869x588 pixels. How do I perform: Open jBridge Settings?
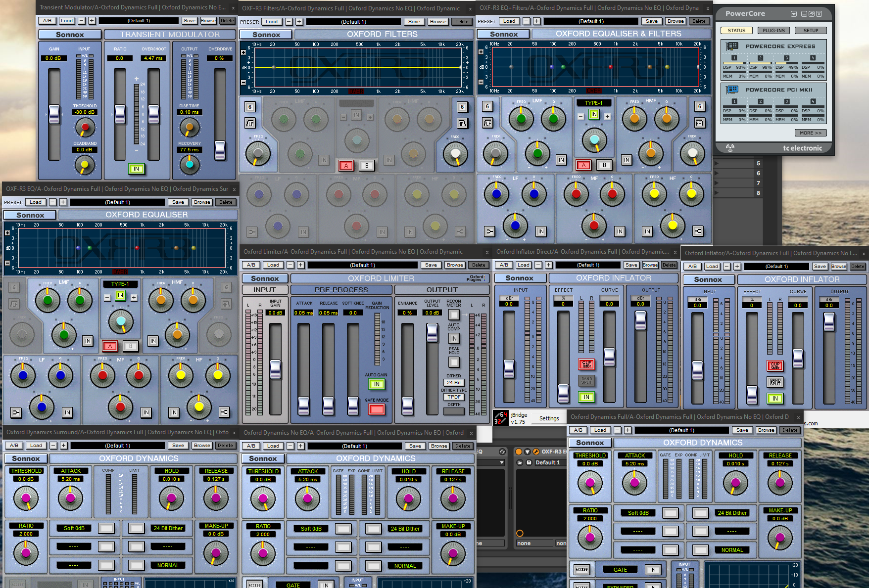point(549,418)
